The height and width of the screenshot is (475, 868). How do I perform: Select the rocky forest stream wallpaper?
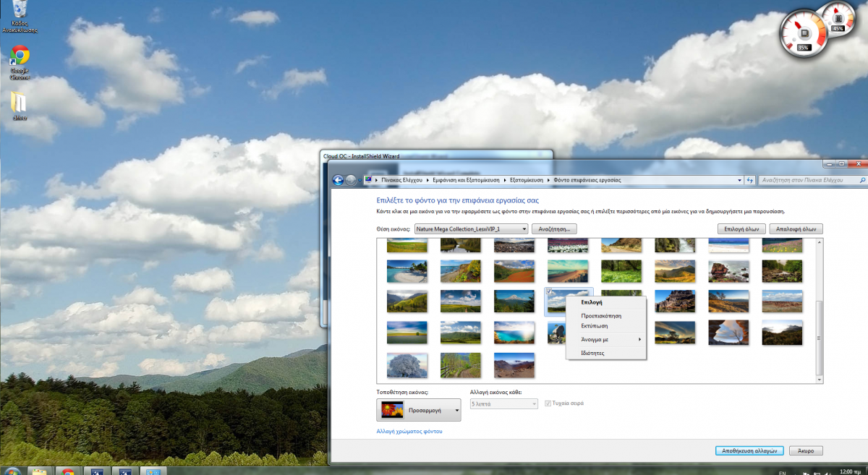point(782,271)
